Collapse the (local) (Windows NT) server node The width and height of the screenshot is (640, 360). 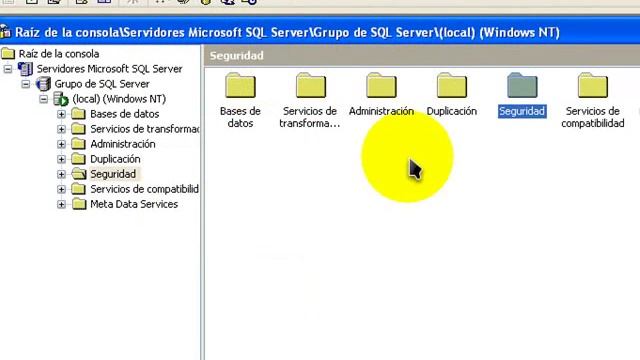click(x=44, y=99)
